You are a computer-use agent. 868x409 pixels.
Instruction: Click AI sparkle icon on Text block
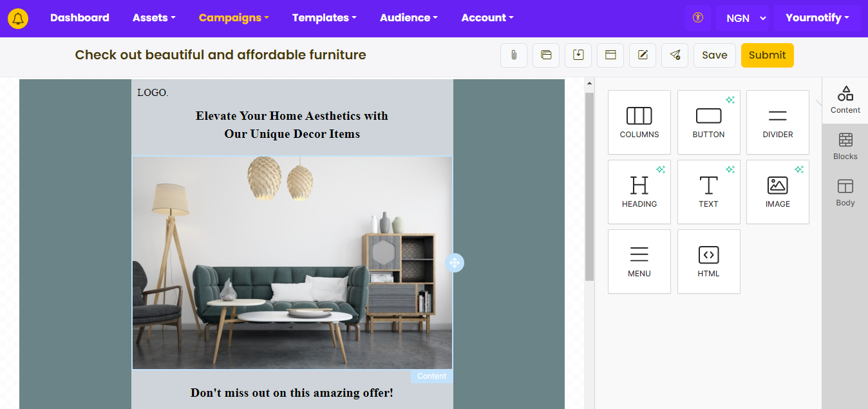coord(730,169)
